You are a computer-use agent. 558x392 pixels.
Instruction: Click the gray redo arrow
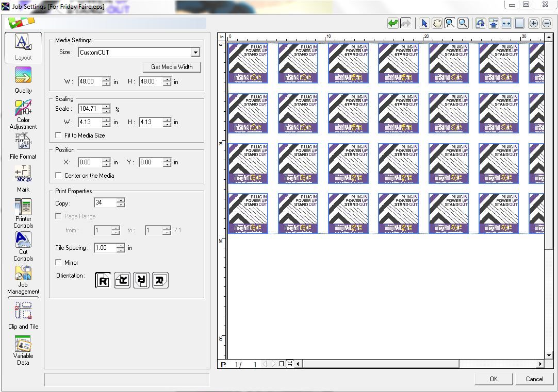(x=406, y=24)
